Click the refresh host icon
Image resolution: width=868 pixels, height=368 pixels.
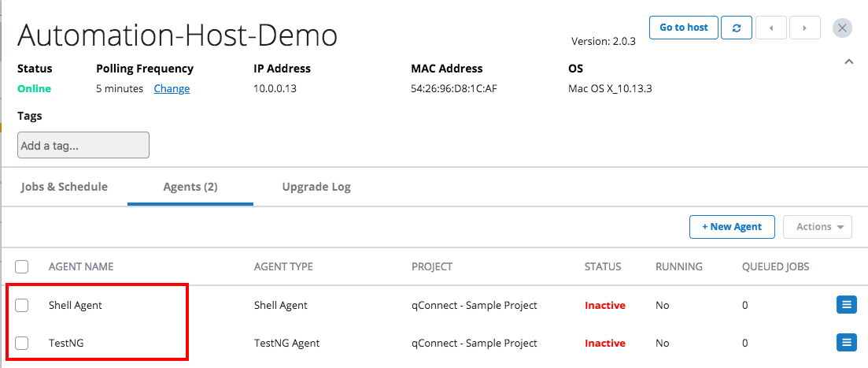coord(736,28)
